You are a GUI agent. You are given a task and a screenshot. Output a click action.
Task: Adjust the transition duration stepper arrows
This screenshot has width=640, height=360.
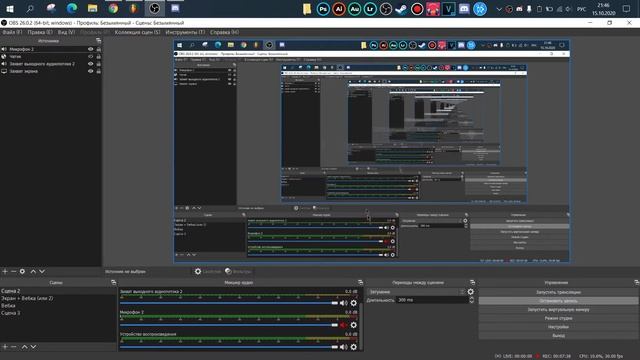(471, 300)
